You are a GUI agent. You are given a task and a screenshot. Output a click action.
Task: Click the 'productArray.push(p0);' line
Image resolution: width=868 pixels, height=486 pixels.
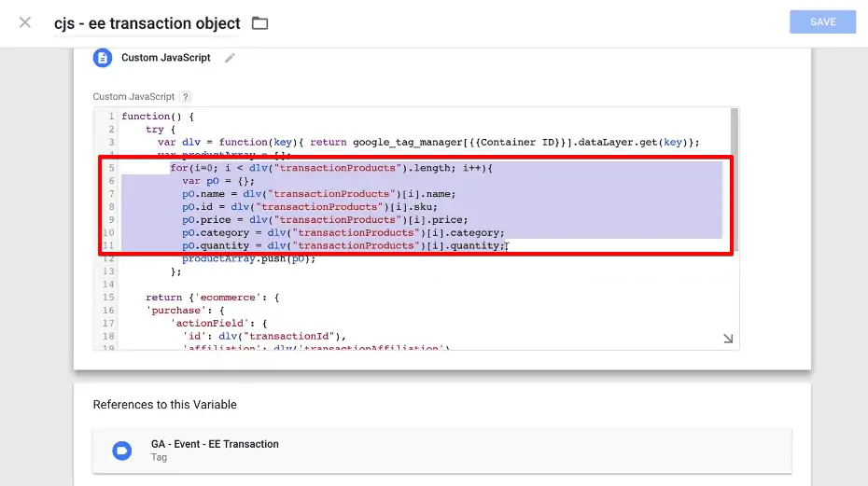coord(248,258)
